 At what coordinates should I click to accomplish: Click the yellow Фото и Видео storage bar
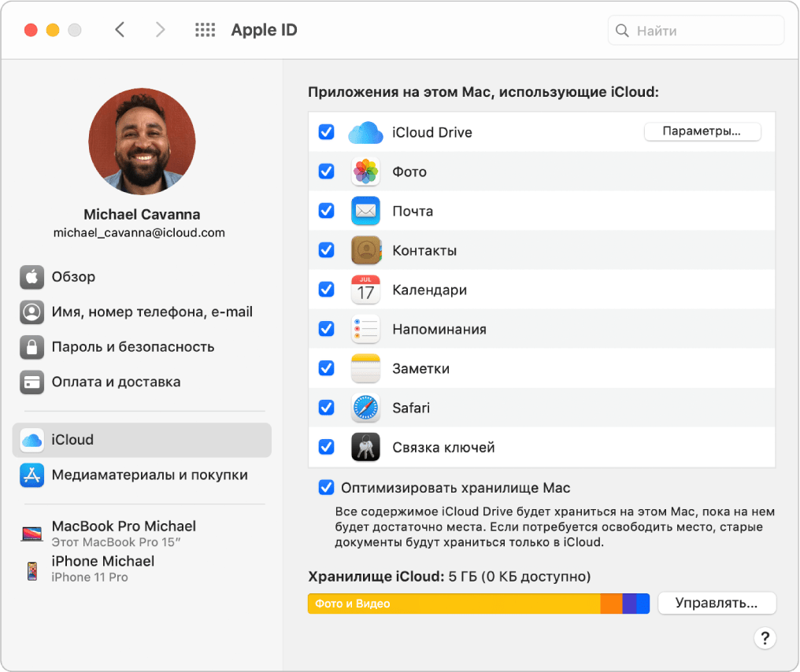click(454, 604)
